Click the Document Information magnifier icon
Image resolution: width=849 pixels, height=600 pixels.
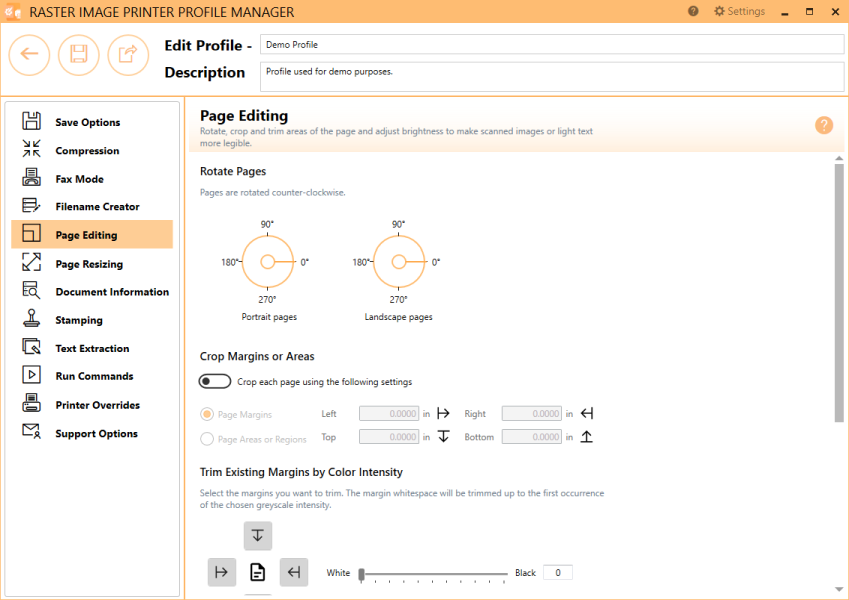coord(31,290)
